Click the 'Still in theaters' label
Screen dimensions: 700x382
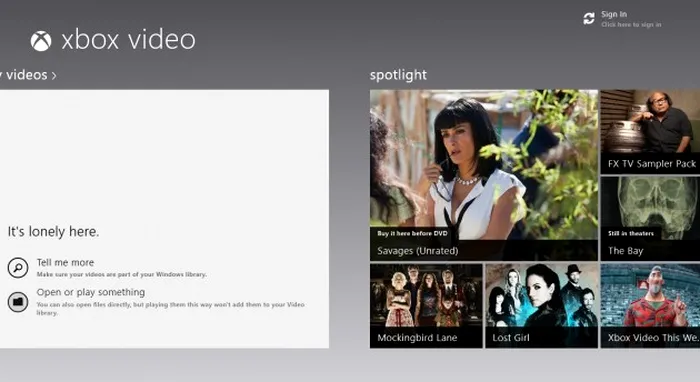pyautogui.click(x=630, y=233)
